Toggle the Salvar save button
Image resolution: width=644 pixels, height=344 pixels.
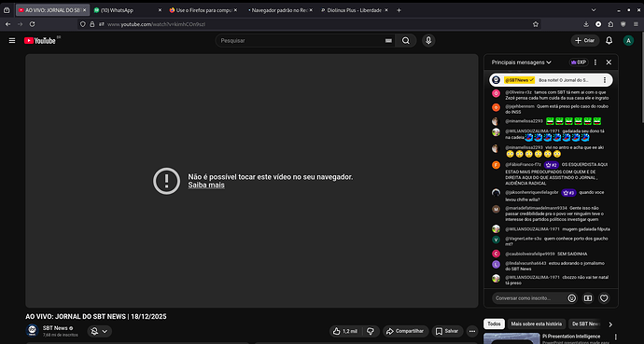(447, 331)
